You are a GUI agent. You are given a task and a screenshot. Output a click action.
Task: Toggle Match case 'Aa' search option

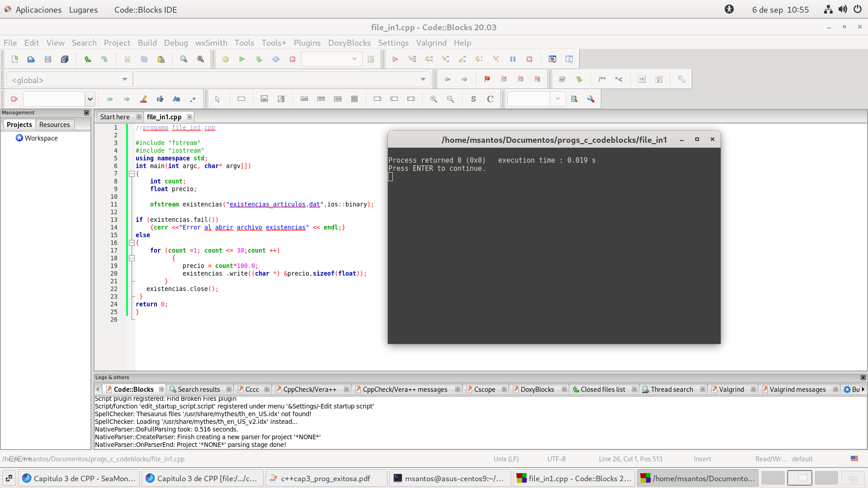coord(176,99)
